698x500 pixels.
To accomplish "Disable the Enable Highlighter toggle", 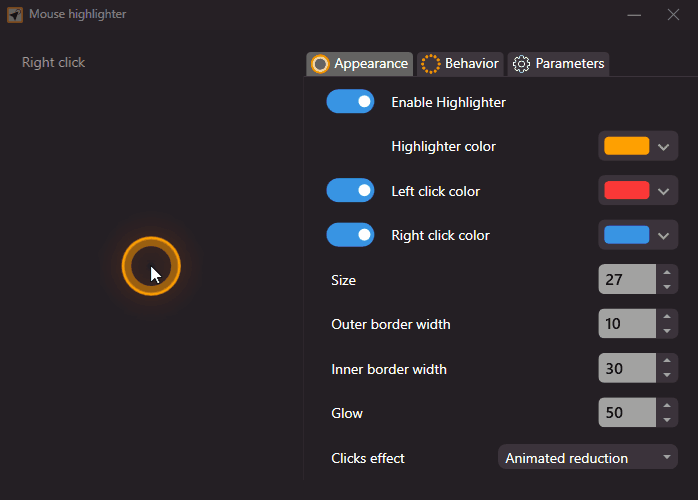I will coord(350,102).
